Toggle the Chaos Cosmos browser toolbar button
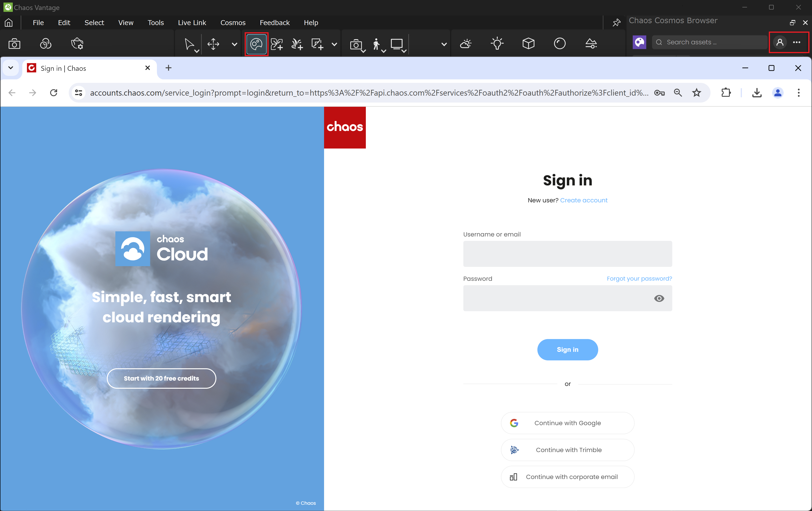The width and height of the screenshot is (812, 511). point(256,44)
